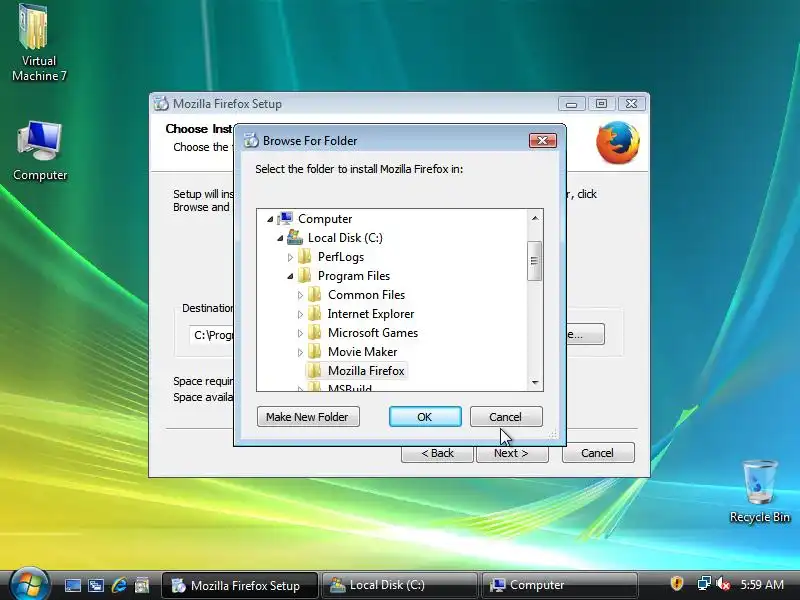Click the Back button in setup

point(437,453)
